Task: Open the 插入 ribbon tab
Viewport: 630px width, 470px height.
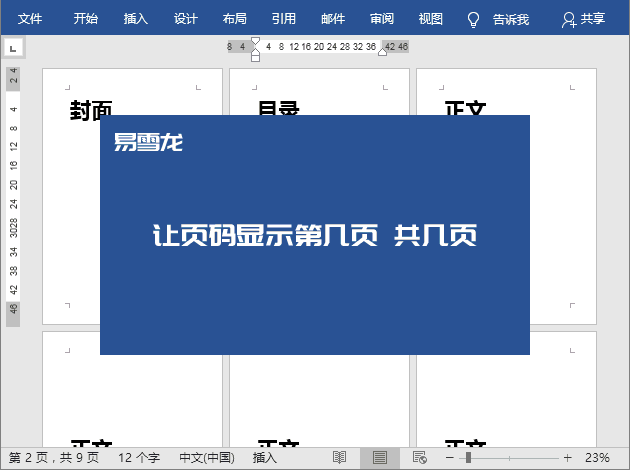Action: [135, 18]
